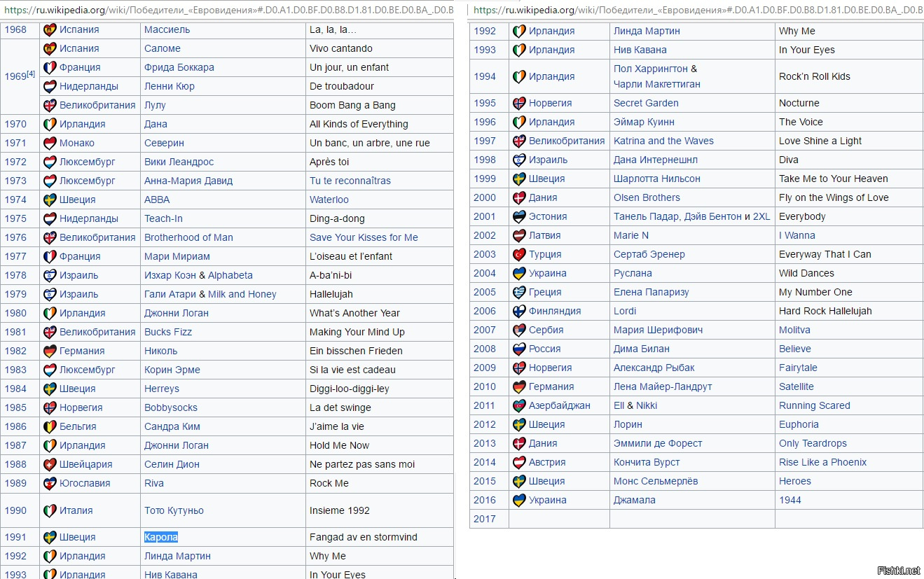
Task: Open the Rise Like a Phoenix link
Action: tap(822, 463)
